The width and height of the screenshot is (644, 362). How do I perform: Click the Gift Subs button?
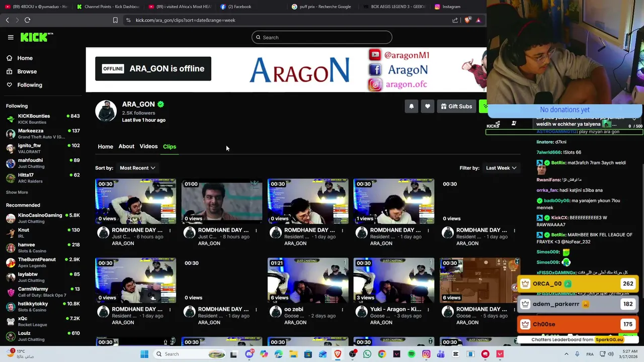click(x=456, y=106)
